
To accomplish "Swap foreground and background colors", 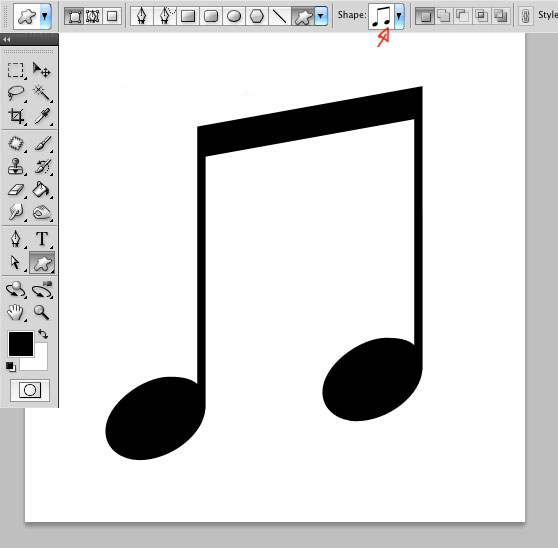I will tap(43, 334).
